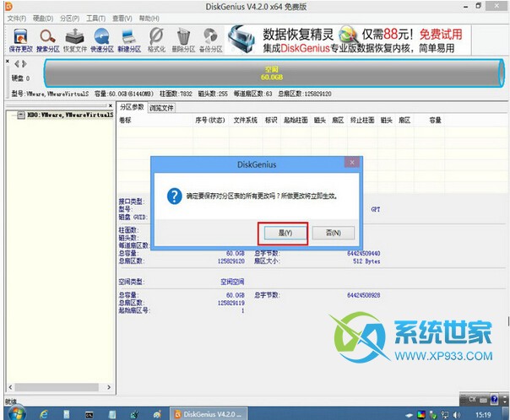Close the DiskGenius confirmation dialog
Image resolution: width=510 pixels, height=420 pixels.
point(352,163)
